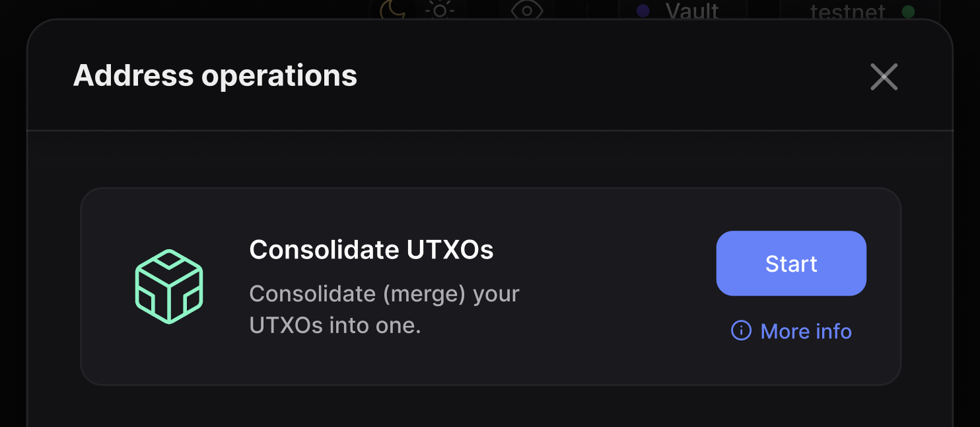This screenshot has width=980, height=427.
Task: Click the X on Address operations dialog
Action: coord(884,77)
